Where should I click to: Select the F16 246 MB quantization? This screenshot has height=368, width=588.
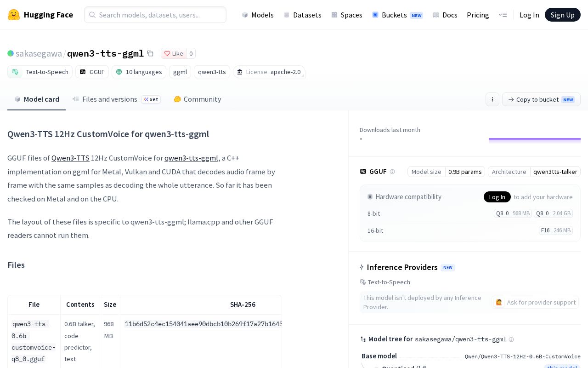[556, 230]
